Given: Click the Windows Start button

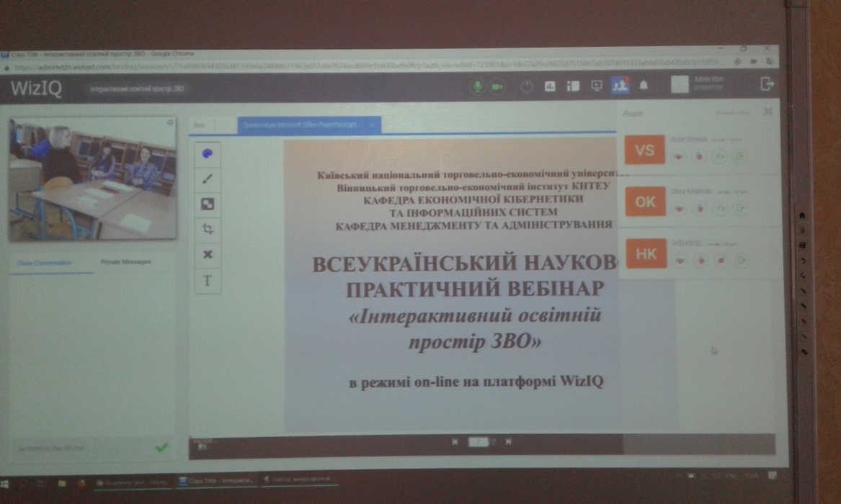Looking at the screenshot, I should (x=6, y=482).
